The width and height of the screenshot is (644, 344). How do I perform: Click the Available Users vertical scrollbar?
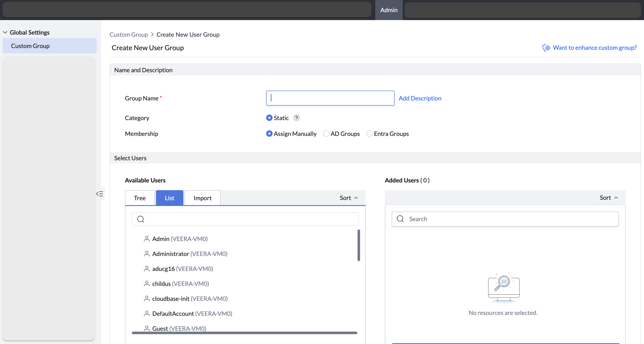pos(359,245)
